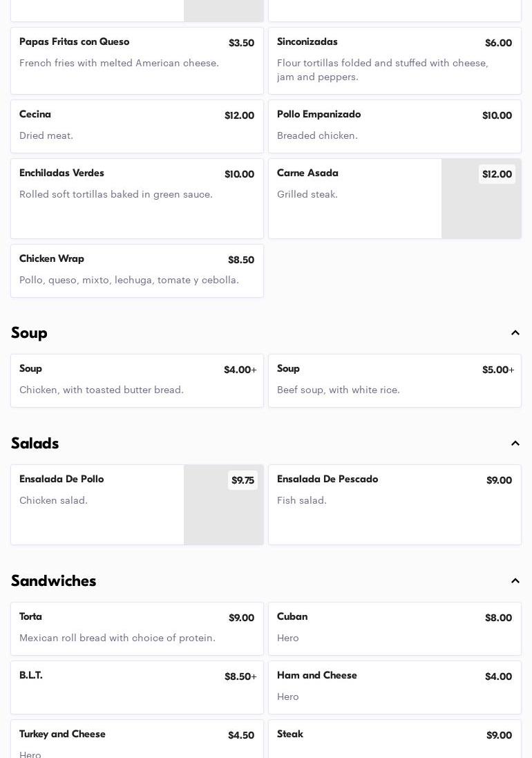Open the Papas Fritas con Queso item
Image resolution: width=532 pixels, height=758 pixels.
point(137,61)
